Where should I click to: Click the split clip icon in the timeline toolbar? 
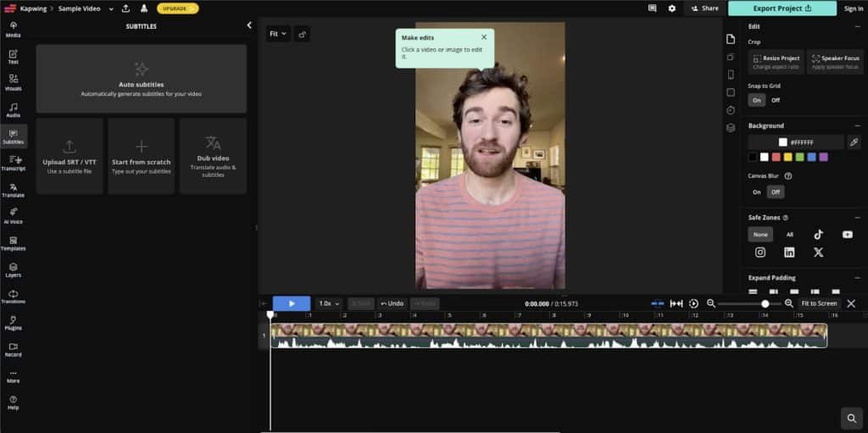tap(658, 303)
